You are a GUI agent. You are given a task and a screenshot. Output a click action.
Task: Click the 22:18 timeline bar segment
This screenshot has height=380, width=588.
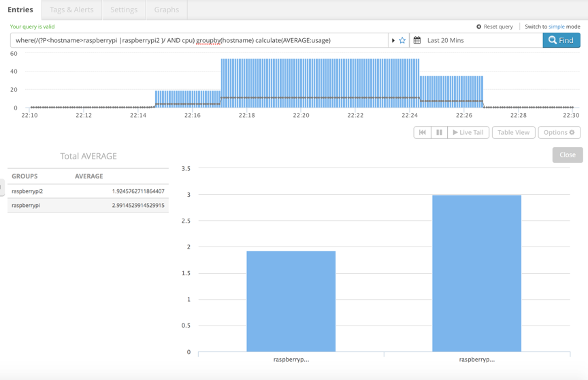point(247,82)
